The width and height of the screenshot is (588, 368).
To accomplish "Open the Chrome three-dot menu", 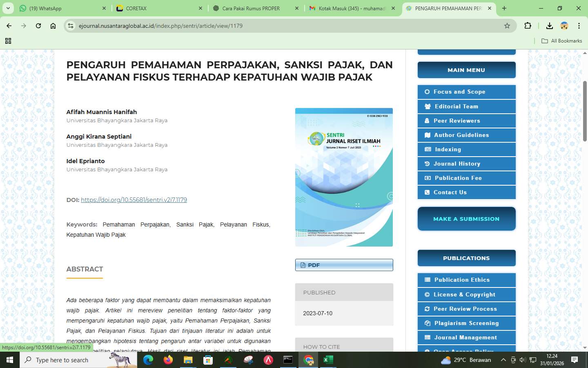I will [x=579, y=25].
